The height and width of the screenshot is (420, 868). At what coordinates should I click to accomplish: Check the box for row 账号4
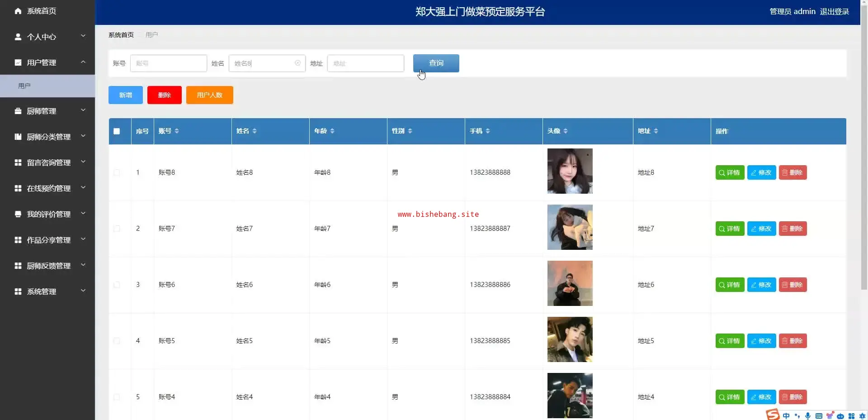pyautogui.click(x=117, y=397)
